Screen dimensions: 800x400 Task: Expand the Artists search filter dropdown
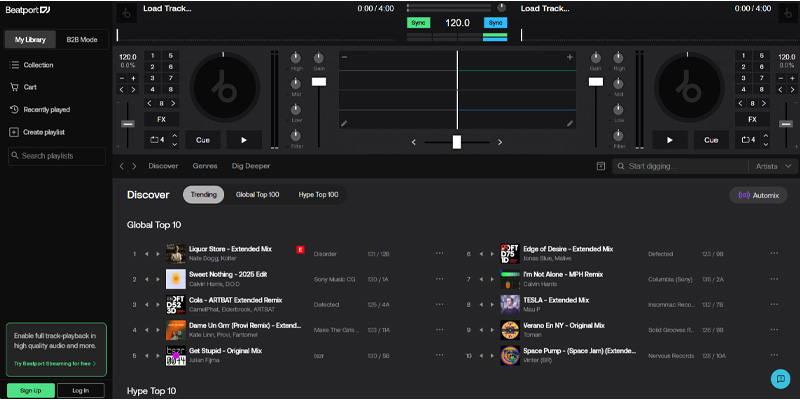[x=775, y=166]
